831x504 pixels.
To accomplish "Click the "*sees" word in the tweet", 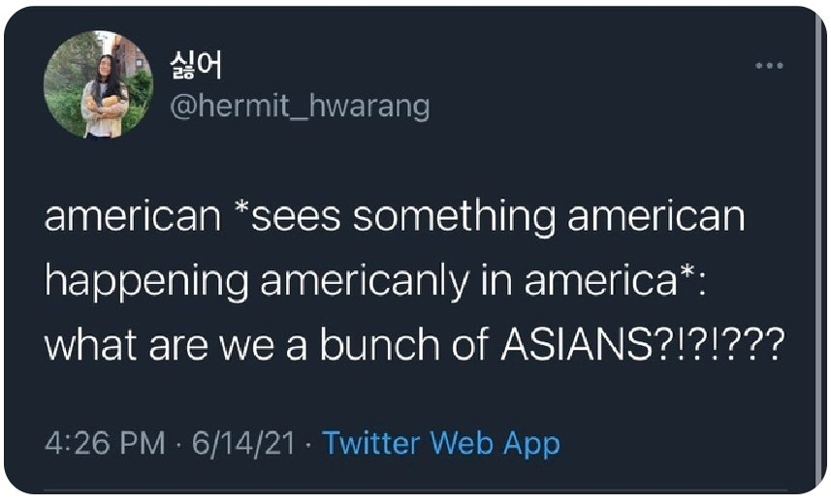I will click(287, 217).
